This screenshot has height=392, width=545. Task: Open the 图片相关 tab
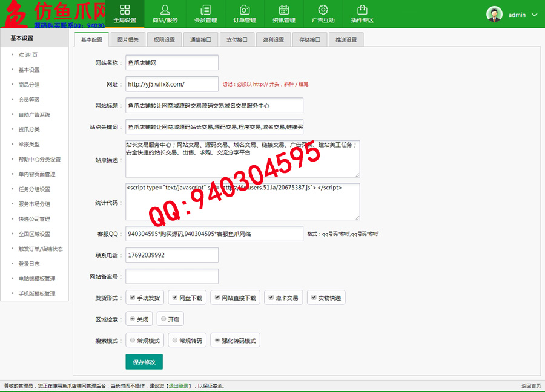tap(128, 40)
